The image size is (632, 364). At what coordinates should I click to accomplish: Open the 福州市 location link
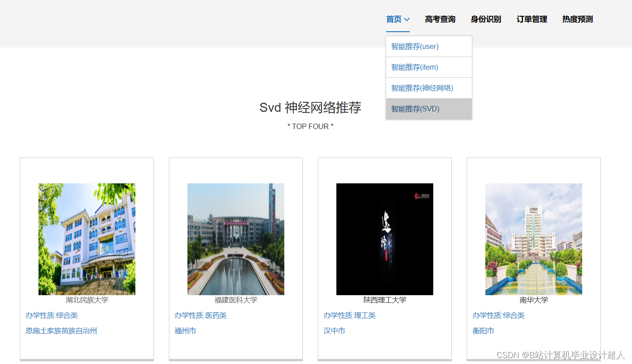click(185, 331)
